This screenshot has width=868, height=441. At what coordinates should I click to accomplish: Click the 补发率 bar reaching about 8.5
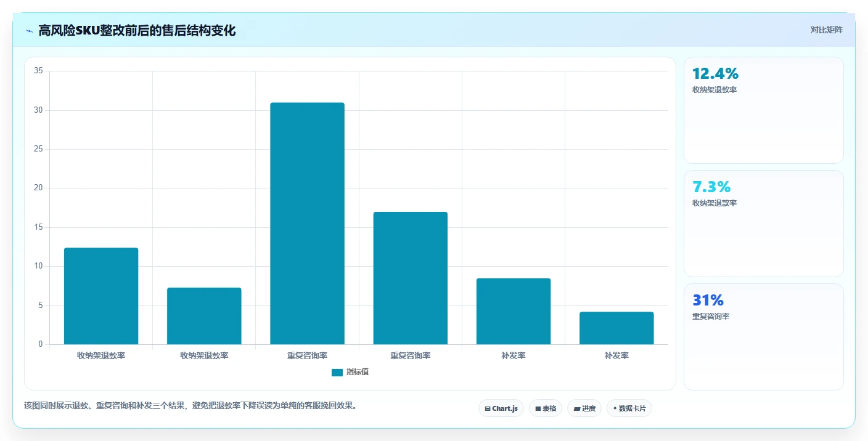[x=514, y=312]
